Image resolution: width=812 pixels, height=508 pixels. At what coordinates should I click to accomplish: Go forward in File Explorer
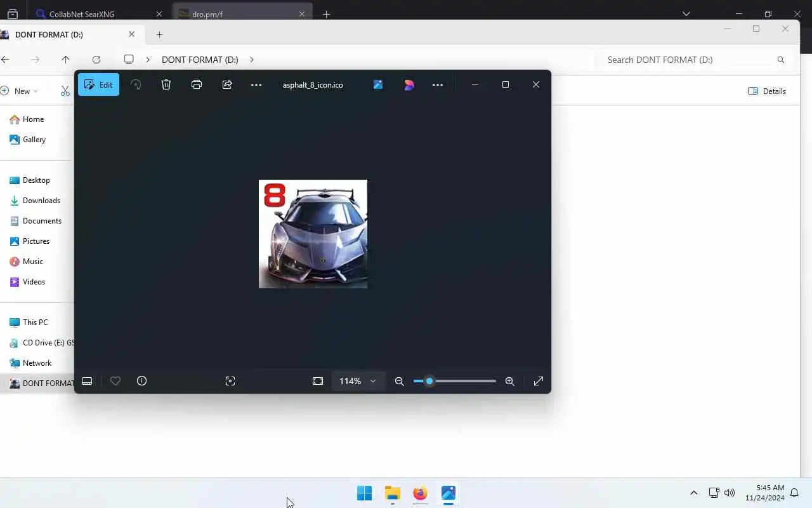[x=36, y=59]
